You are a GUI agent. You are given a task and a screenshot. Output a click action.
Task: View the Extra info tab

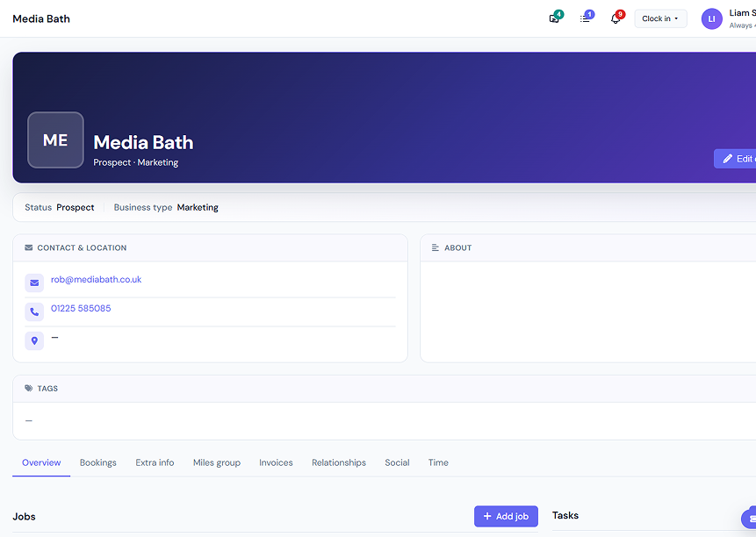coord(155,462)
